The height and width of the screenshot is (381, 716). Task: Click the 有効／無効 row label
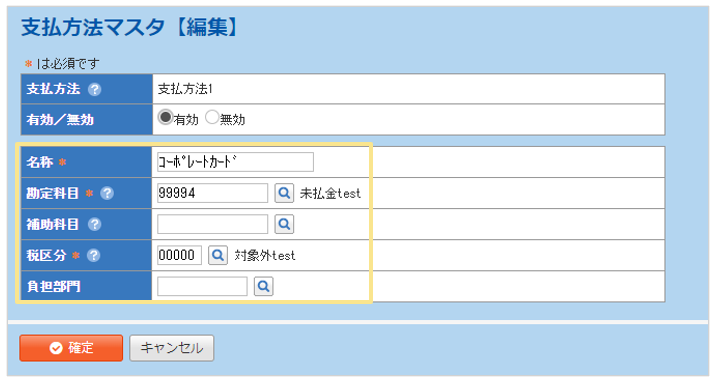click(60, 120)
